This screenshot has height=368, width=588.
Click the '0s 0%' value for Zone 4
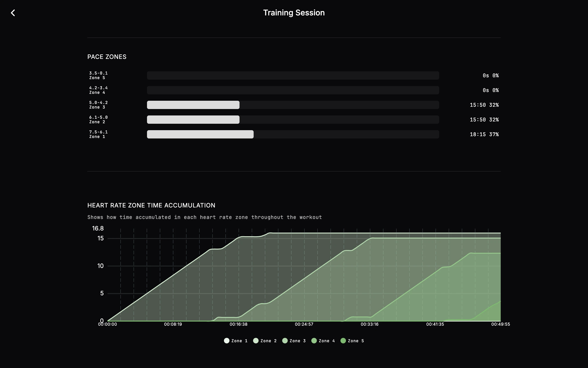pos(491,90)
